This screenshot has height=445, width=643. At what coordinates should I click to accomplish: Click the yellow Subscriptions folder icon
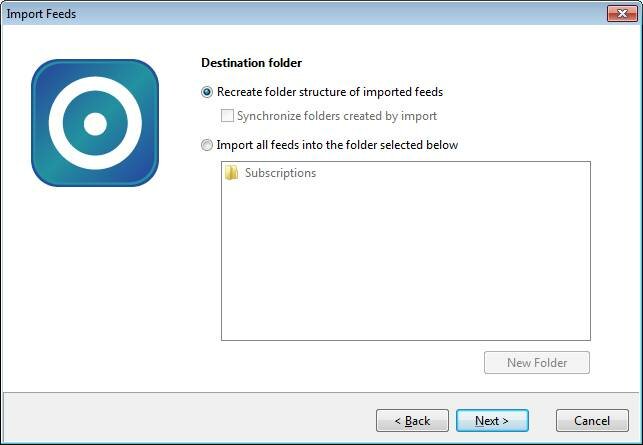(x=232, y=173)
